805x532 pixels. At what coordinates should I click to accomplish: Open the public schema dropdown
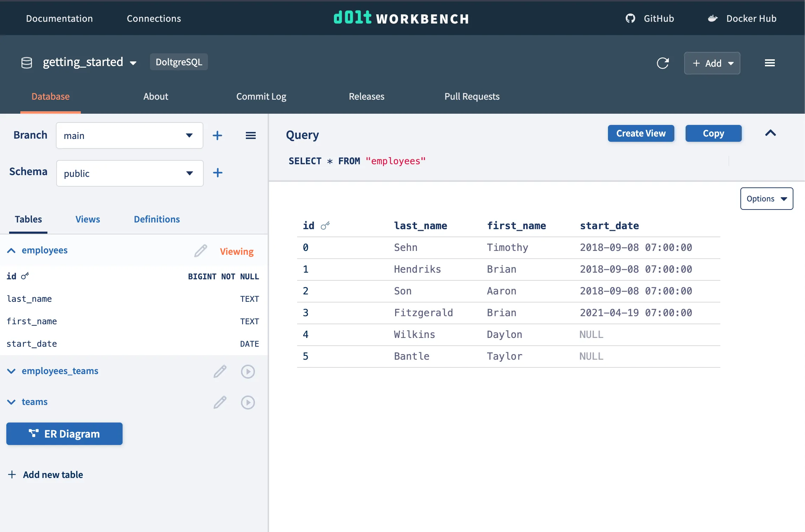(x=129, y=173)
